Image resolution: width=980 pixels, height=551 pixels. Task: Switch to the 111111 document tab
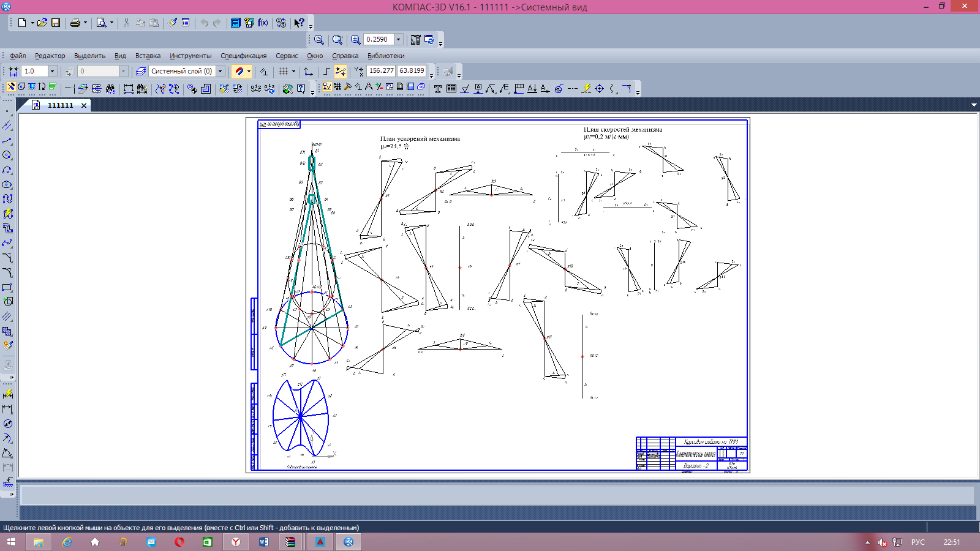click(x=60, y=105)
